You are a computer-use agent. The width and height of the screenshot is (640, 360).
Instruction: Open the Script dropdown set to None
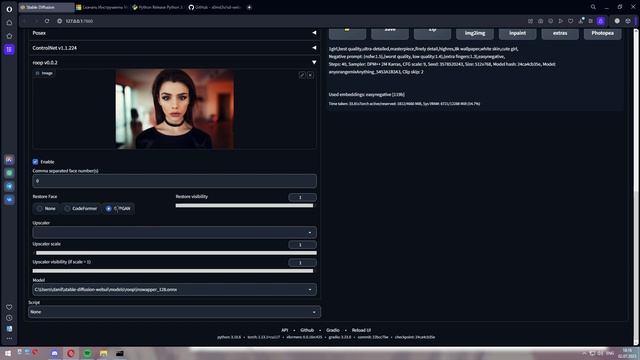(x=174, y=312)
